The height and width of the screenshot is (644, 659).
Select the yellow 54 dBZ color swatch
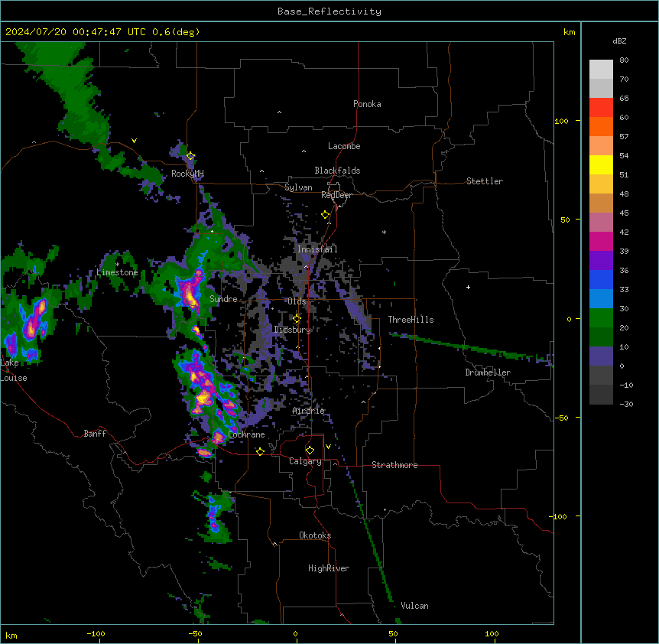(x=601, y=164)
